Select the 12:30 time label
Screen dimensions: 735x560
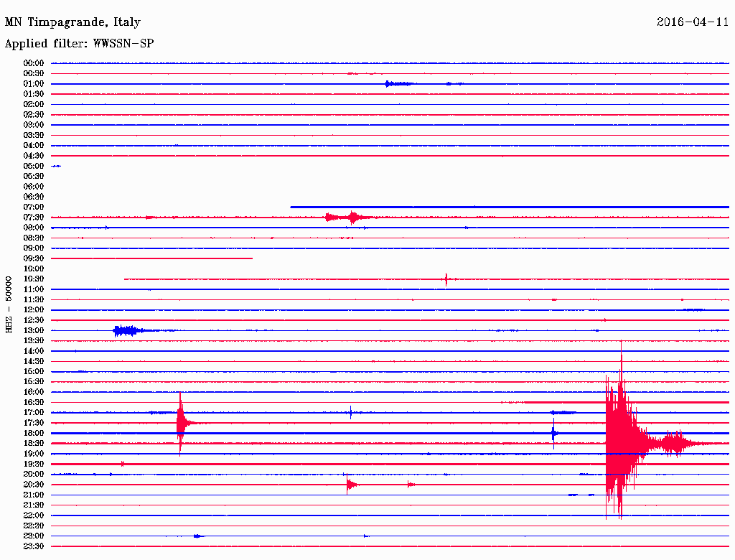click(34, 320)
